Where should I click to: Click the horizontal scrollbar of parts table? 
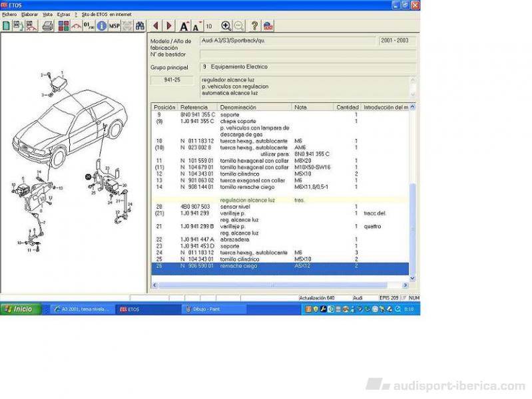(x=280, y=285)
